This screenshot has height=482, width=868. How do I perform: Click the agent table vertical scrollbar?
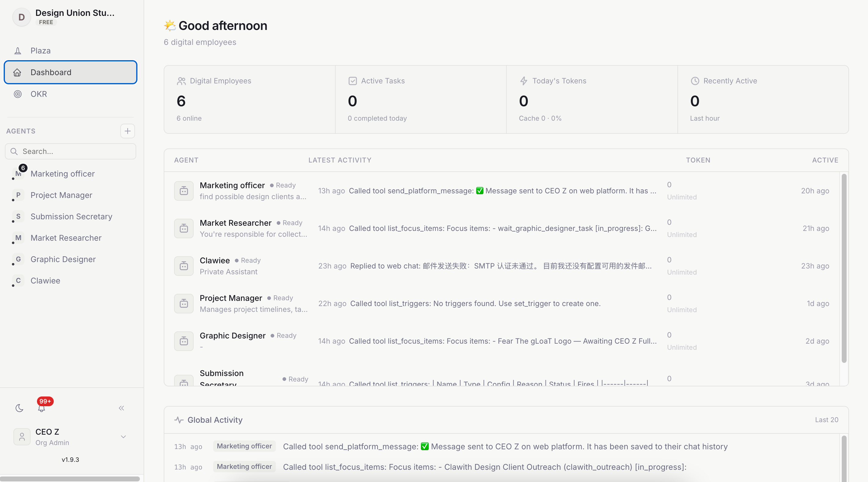(x=844, y=268)
